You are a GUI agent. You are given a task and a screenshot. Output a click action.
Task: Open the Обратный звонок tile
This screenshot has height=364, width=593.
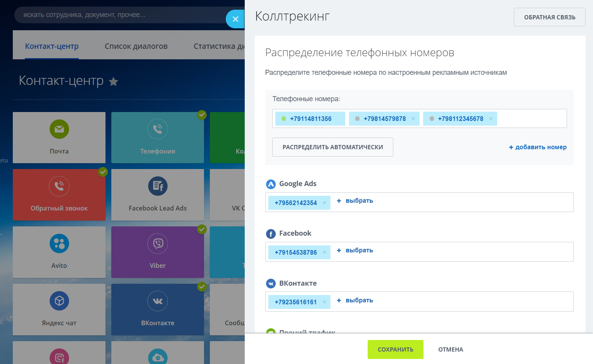(x=59, y=195)
